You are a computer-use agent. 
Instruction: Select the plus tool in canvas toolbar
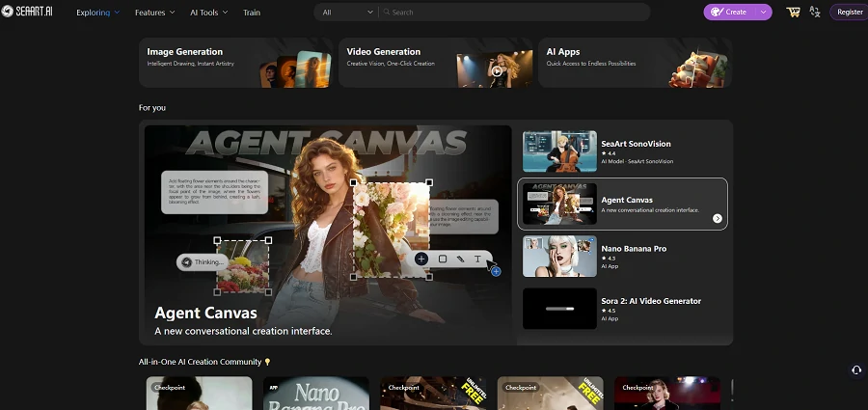click(x=421, y=259)
